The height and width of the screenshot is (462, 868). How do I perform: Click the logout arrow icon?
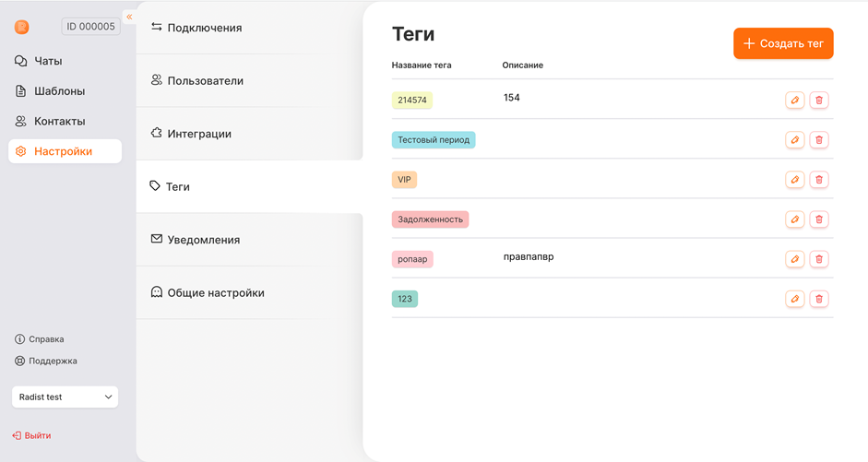pos(17,435)
